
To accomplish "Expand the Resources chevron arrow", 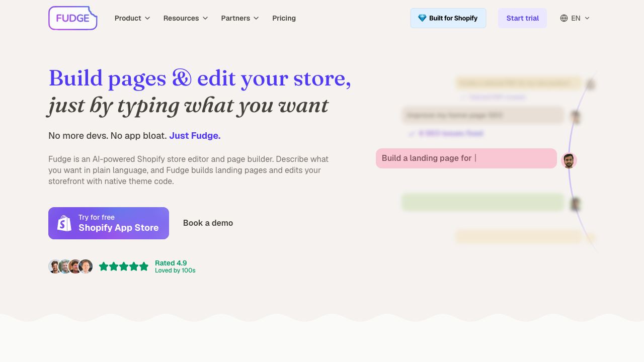I will (x=205, y=18).
